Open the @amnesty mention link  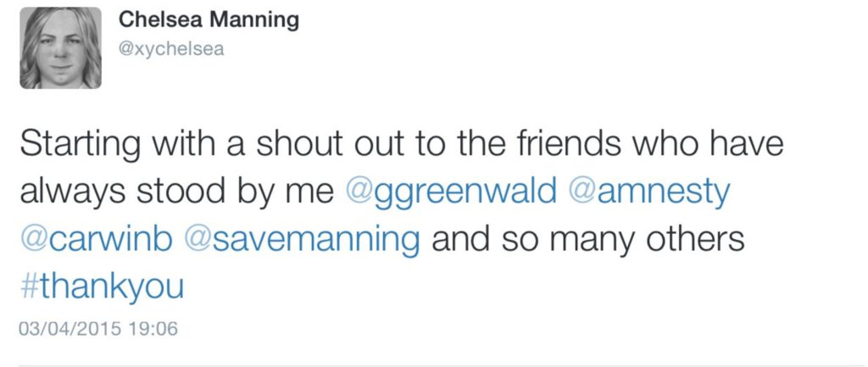648,192
